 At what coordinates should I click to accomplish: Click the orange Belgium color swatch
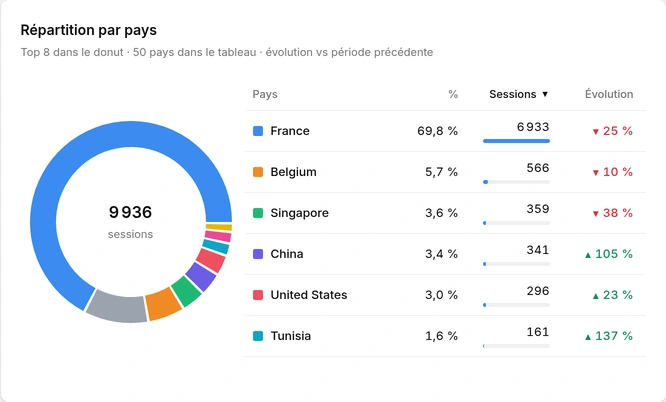pos(258,172)
